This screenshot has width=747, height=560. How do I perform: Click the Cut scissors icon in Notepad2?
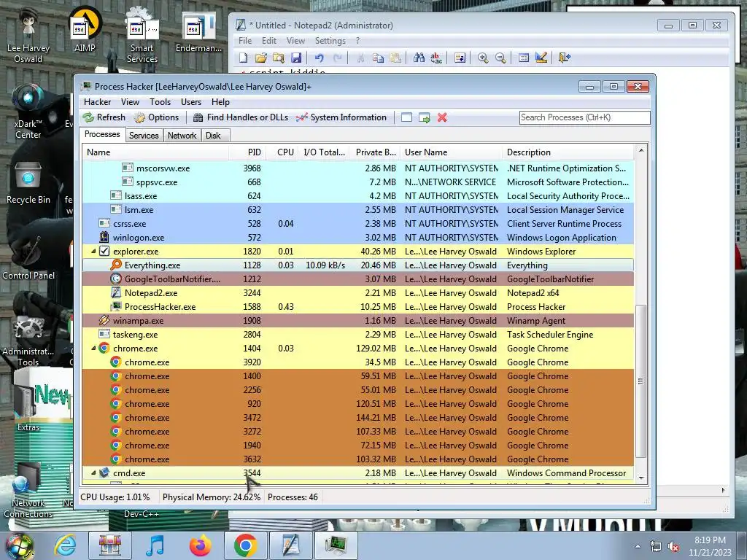pos(360,58)
